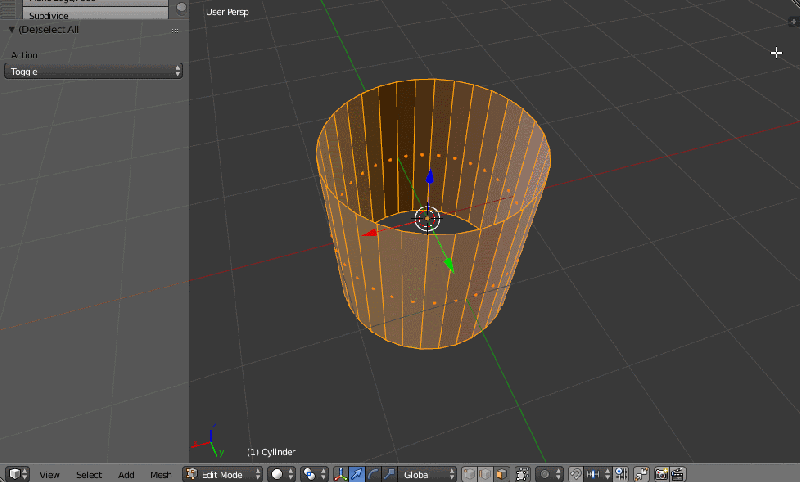Click the User Persp view label

(x=228, y=12)
